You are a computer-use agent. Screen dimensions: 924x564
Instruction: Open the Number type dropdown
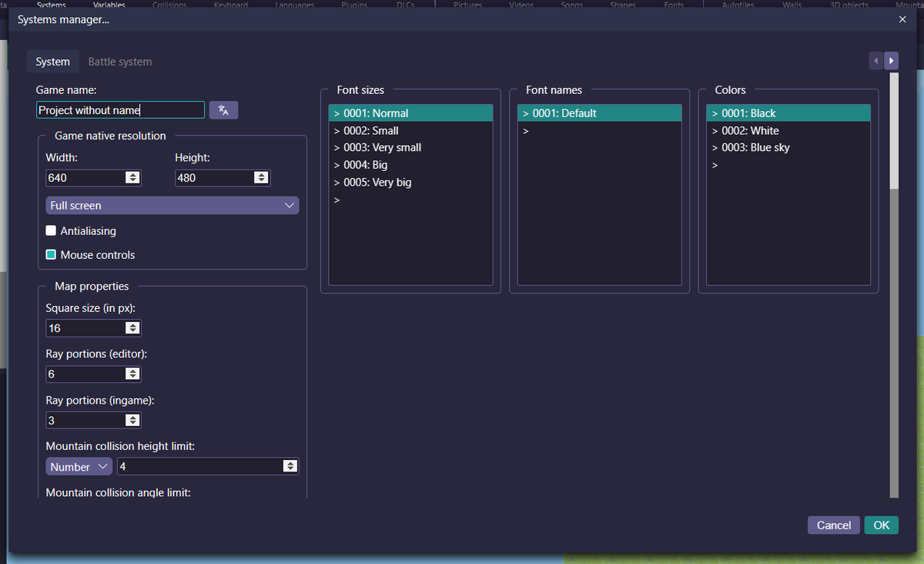pos(79,466)
